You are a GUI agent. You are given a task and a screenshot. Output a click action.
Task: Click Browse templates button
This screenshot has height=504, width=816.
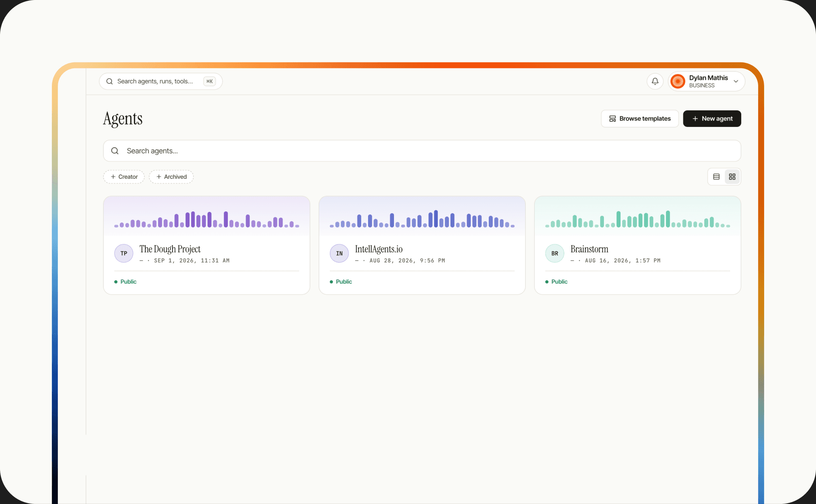point(640,118)
